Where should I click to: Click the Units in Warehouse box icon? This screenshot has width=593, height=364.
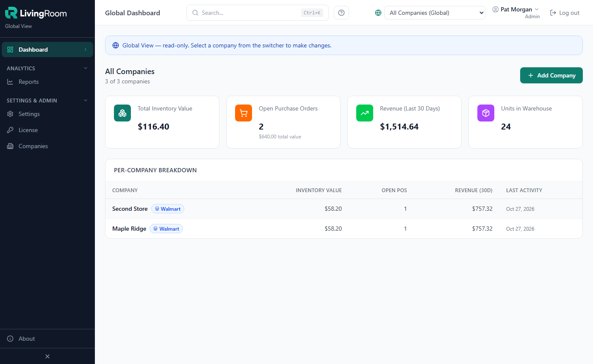pos(486,113)
